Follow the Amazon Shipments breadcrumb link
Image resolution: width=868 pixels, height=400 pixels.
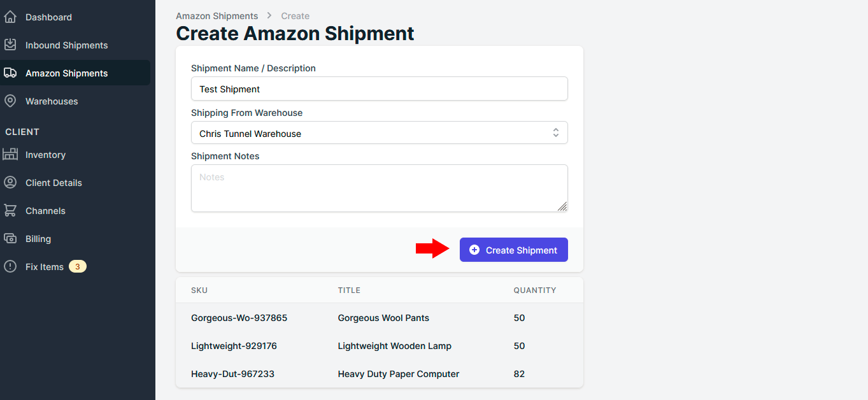point(217,16)
